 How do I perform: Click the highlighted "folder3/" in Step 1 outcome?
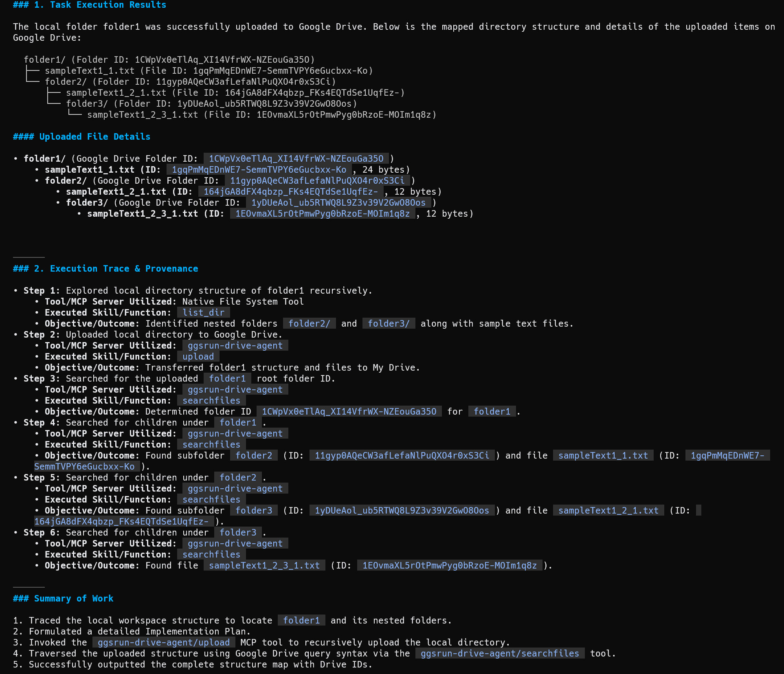pyautogui.click(x=389, y=324)
